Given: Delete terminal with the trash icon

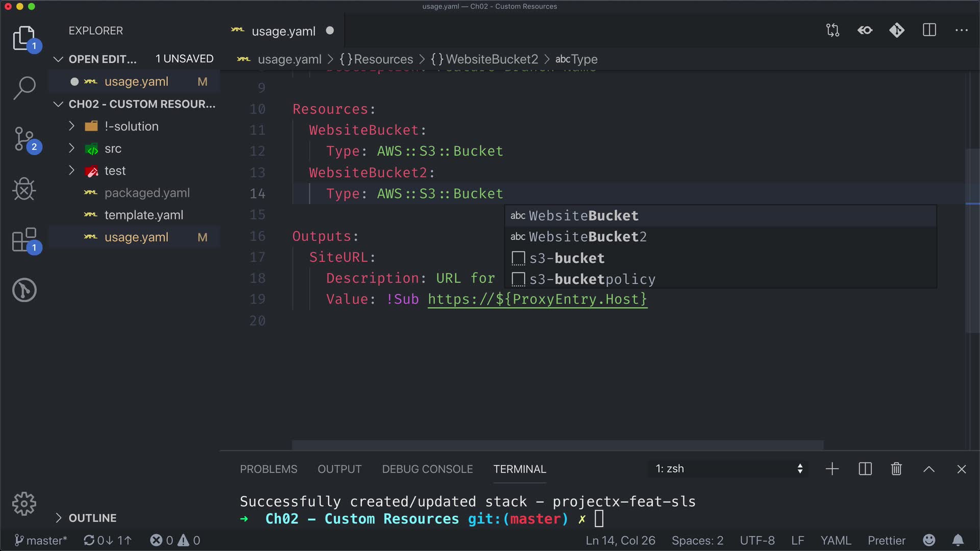Looking at the screenshot, I should pyautogui.click(x=896, y=469).
